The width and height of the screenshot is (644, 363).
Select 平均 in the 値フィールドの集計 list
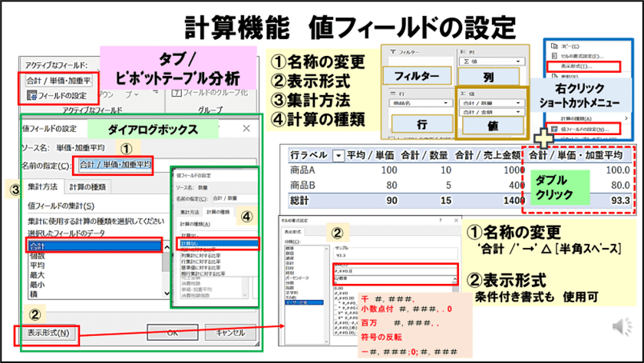(37, 266)
